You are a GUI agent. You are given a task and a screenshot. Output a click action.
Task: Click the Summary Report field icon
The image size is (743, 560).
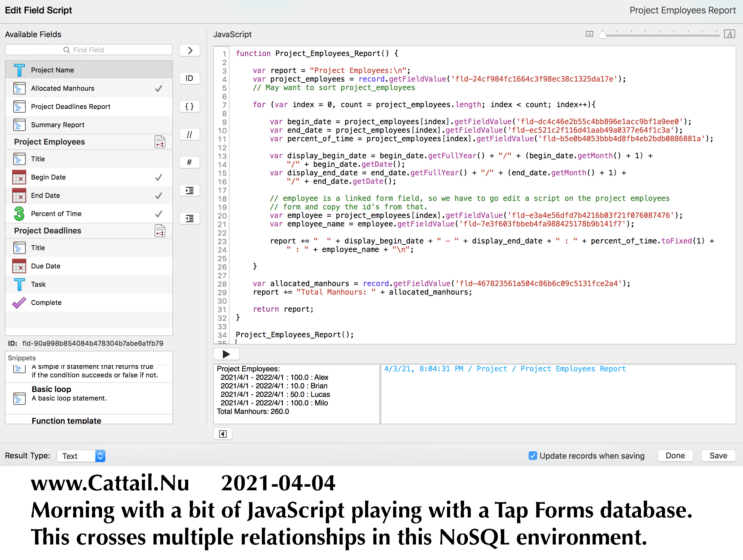coord(19,125)
